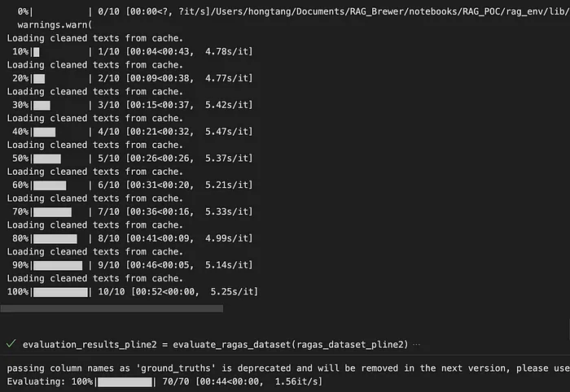Image resolution: width=570 pixels, height=392 pixels.
Task: Click the Evaluating 70/70 progress bar
Action: [125, 381]
